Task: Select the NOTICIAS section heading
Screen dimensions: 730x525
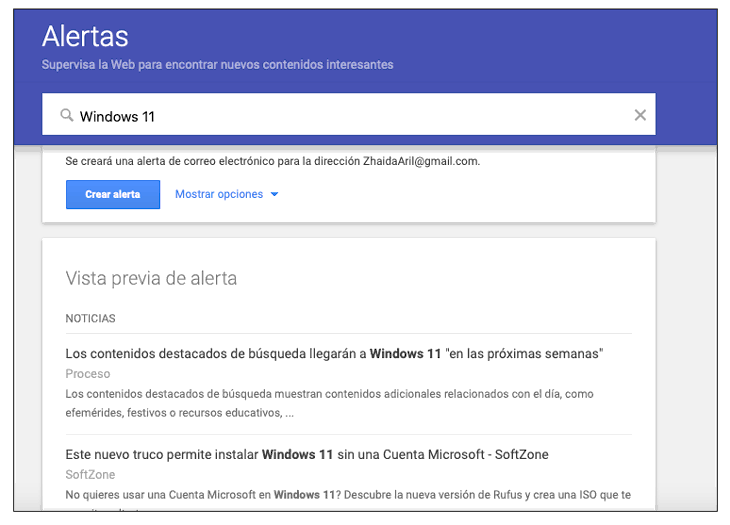Action: (90, 318)
